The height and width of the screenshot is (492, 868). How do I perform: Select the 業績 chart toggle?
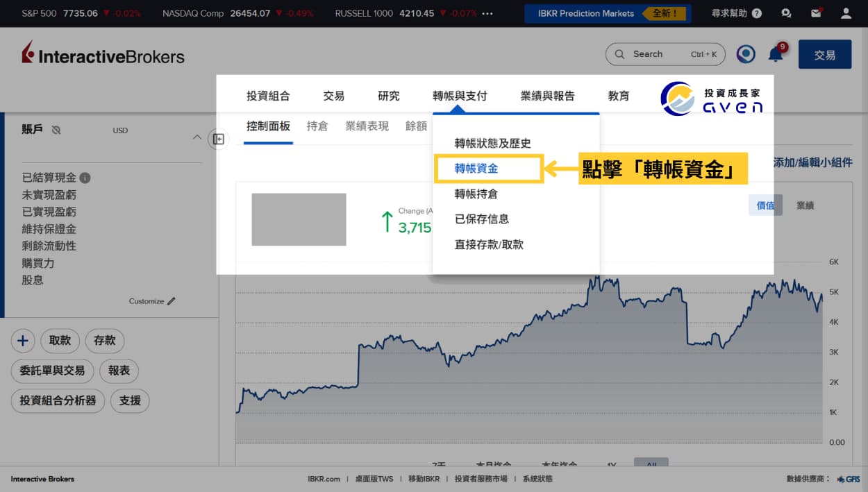click(x=806, y=205)
